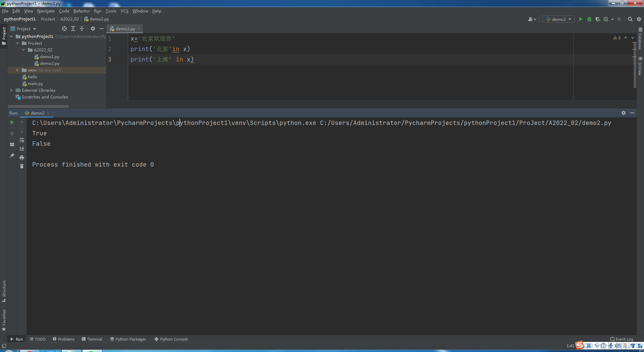Open Project panel options gear
This screenshot has width=644, height=352.
93,29
